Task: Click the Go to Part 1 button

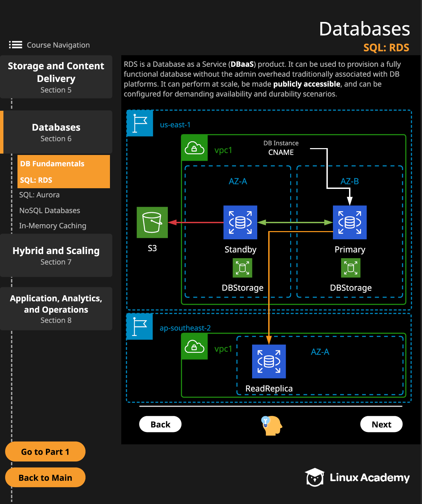Action: pos(45,452)
